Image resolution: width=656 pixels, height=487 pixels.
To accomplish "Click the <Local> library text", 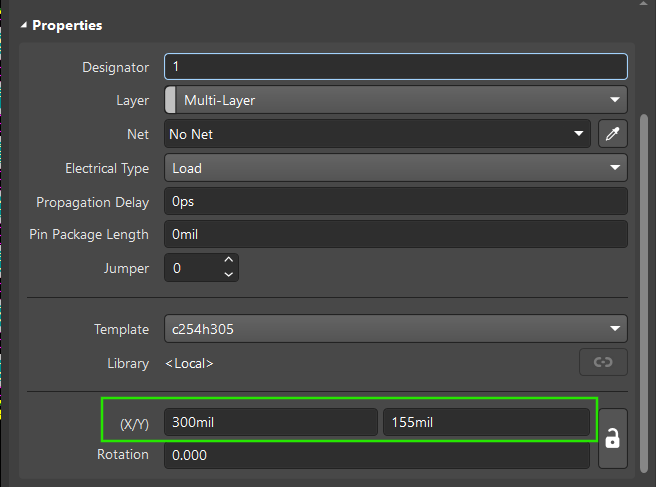I will [190, 363].
